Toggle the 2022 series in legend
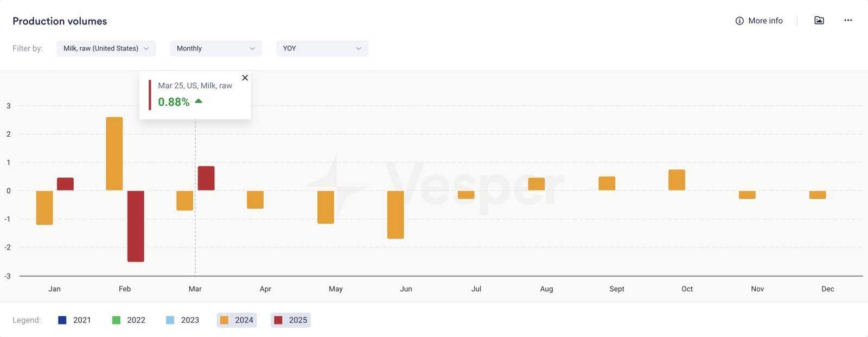This screenshot has width=868, height=337. click(129, 320)
